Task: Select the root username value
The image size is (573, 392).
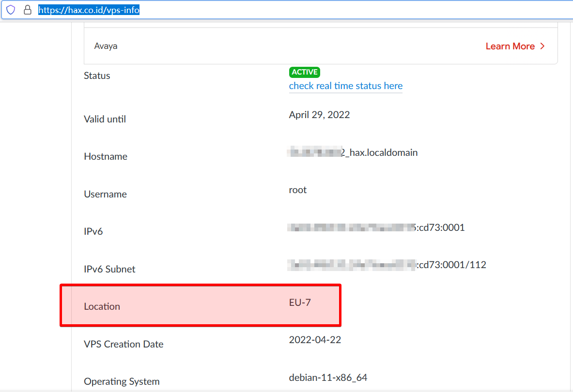Action: point(297,190)
